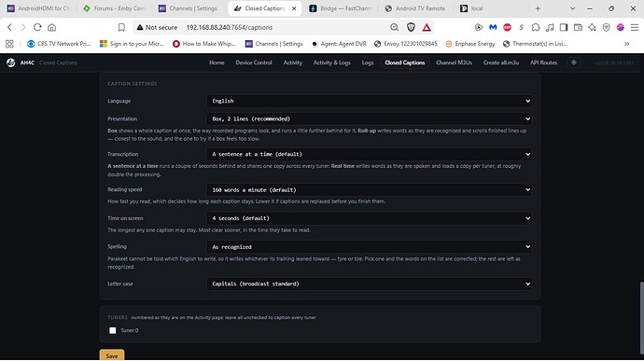The width and height of the screenshot is (644, 361).
Task: Click the address bar URL 192.168.88.240:7654/captions
Action: (x=230, y=27)
